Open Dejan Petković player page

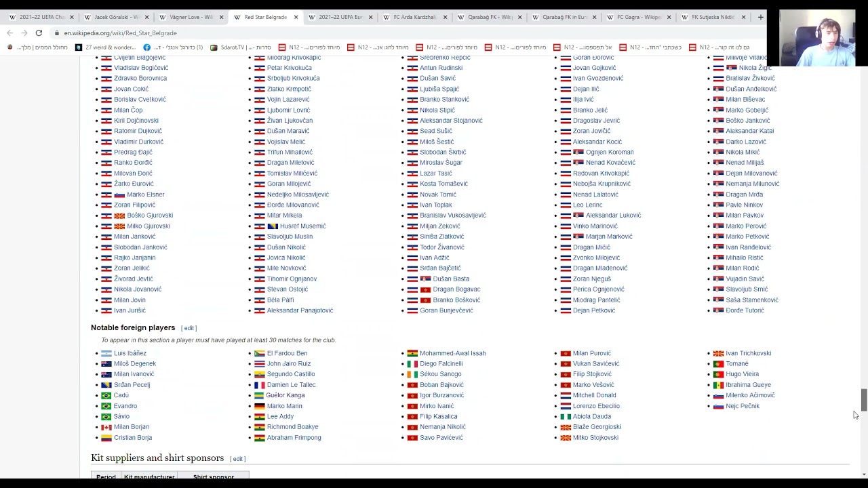pos(594,310)
